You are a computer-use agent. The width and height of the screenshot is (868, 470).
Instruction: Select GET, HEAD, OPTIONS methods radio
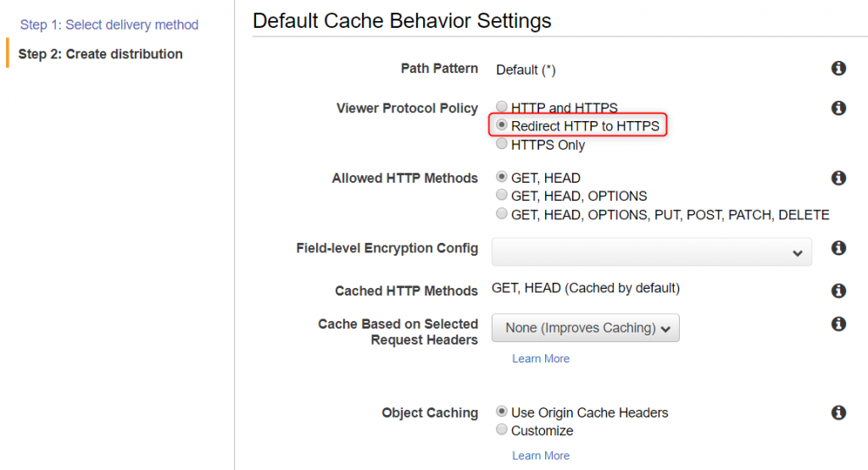[x=502, y=195]
